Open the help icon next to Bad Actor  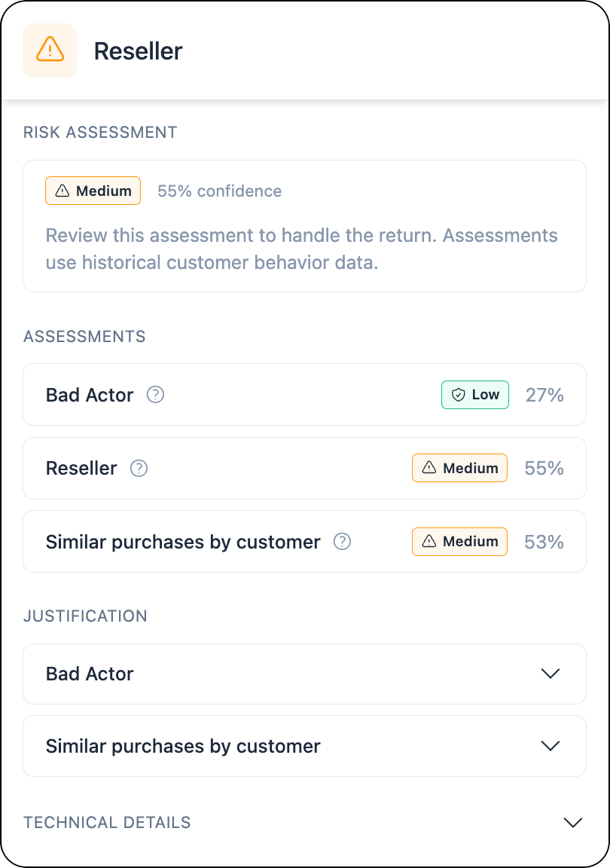155,394
